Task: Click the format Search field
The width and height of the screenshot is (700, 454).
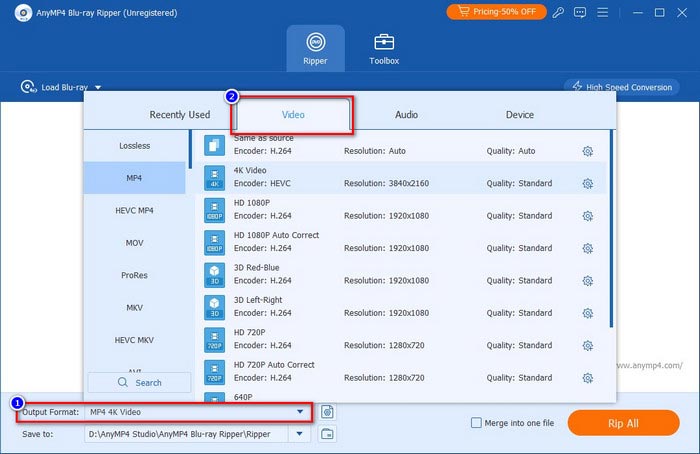Action: pos(139,383)
